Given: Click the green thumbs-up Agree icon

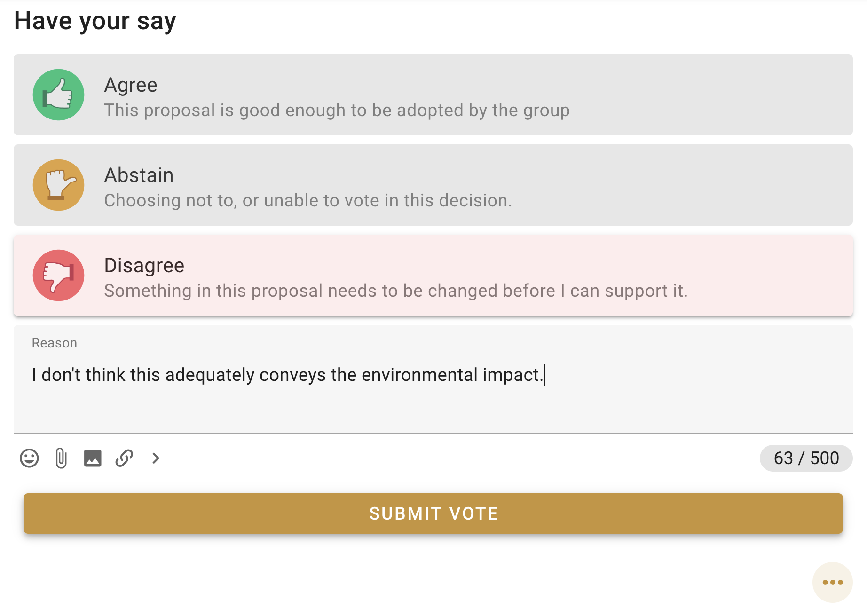Looking at the screenshot, I should 58,95.
